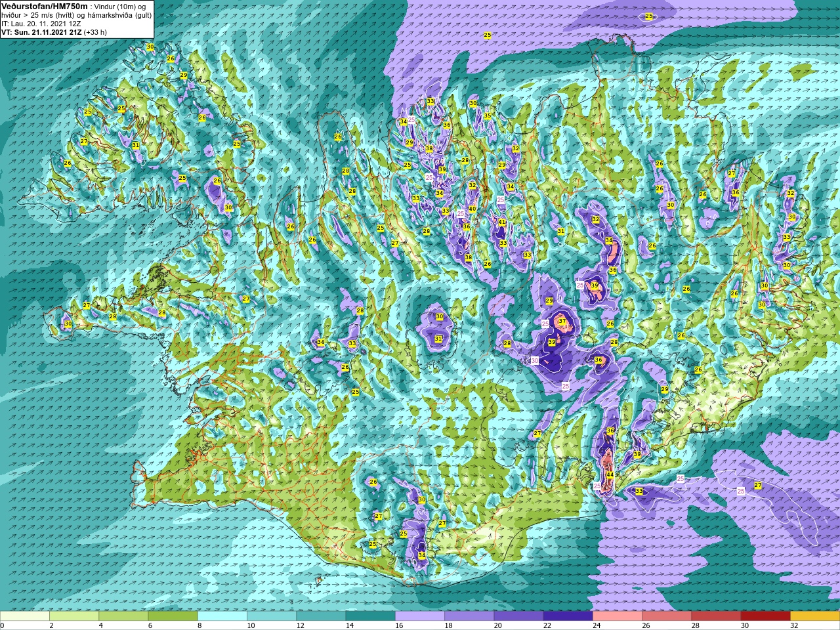Click the 12–14 m/s teal scale swatch
Image resolution: width=840 pixels, height=630 pixels.
(321, 616)
